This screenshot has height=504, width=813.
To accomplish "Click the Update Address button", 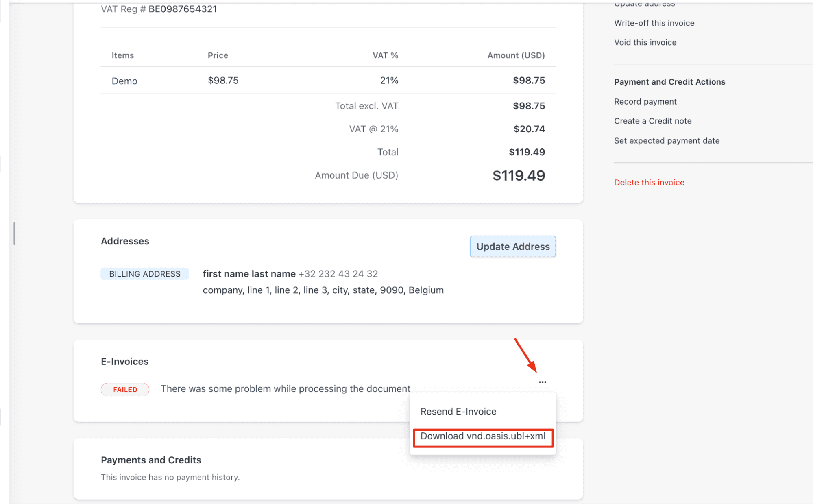I will [x=512, y=247].
